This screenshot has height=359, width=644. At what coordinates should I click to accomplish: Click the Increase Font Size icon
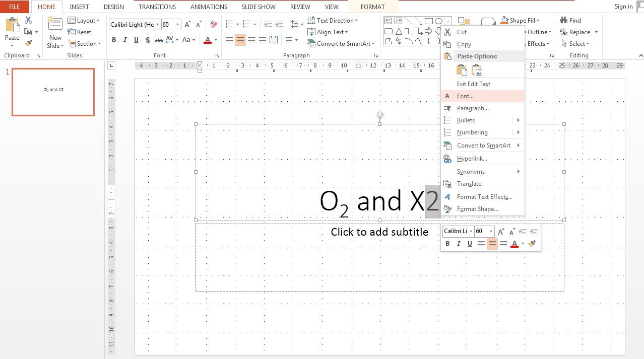187,23
